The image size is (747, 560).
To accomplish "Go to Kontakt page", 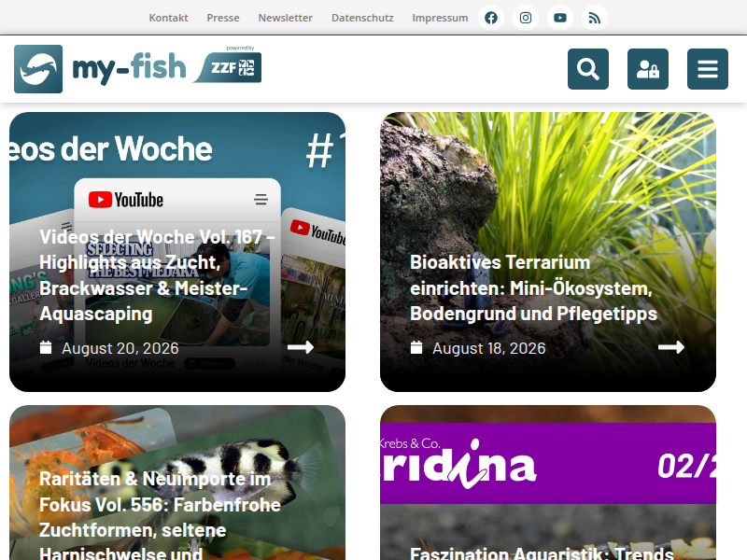I will tap(169, 18).
